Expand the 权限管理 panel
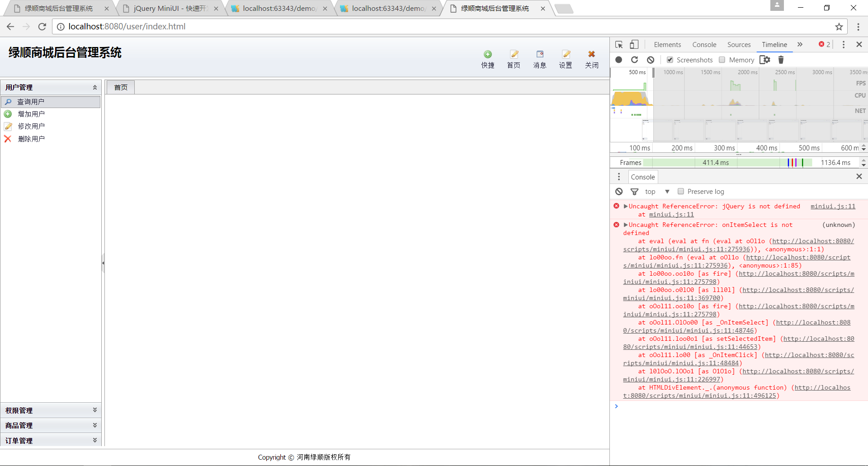The height and width of the screenshot is (466, 868). (x=95, y=410)
